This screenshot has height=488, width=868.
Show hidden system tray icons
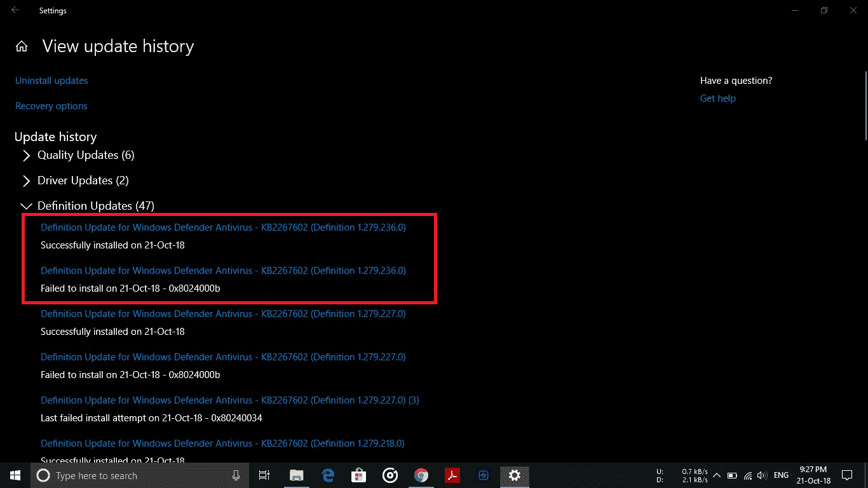point(717,475)
